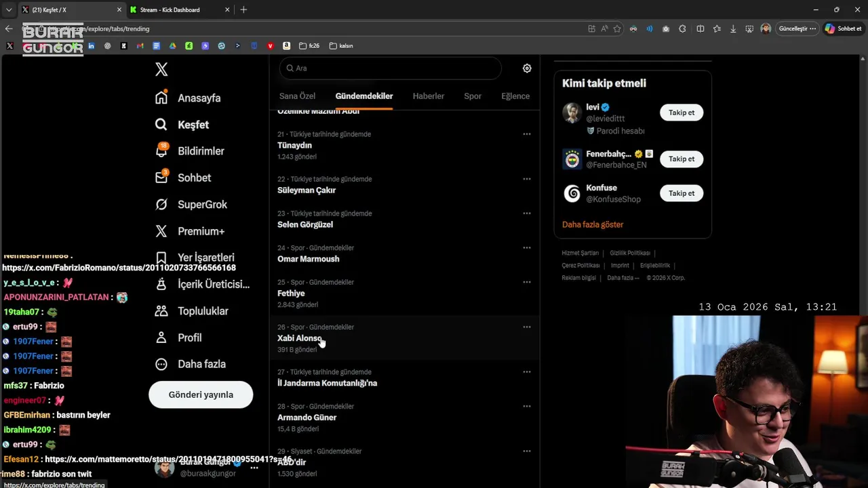Screen dimensions: 868x488
Task: Open Konfuse account avatar
Action: pyautogui.click(x=572, y=193)
